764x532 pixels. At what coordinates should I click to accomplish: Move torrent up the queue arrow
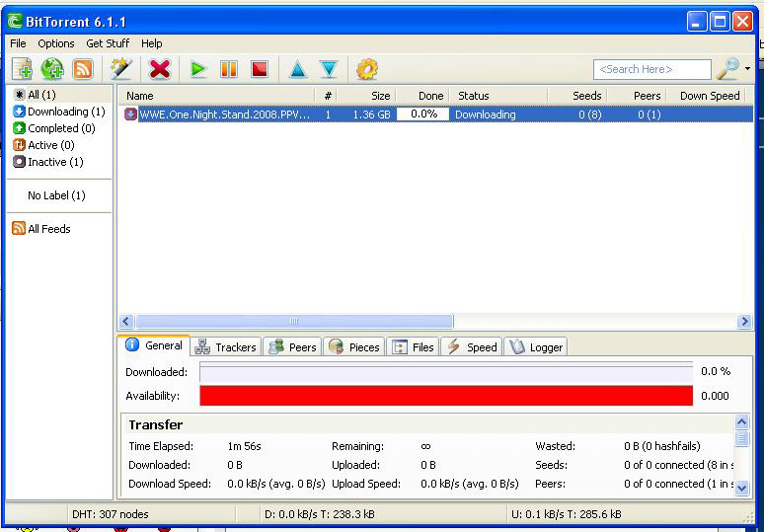coord(298,70)
